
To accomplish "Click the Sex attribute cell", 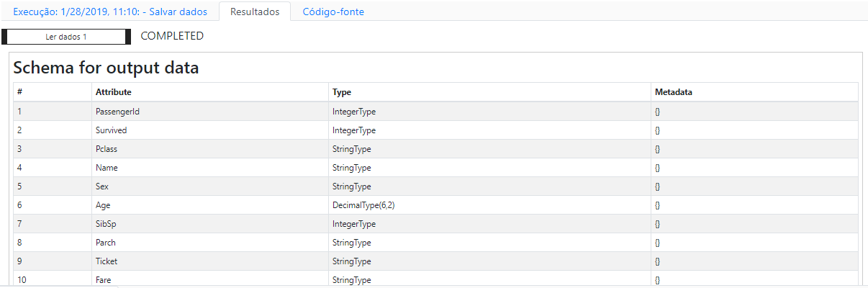I will pos(210,186).
